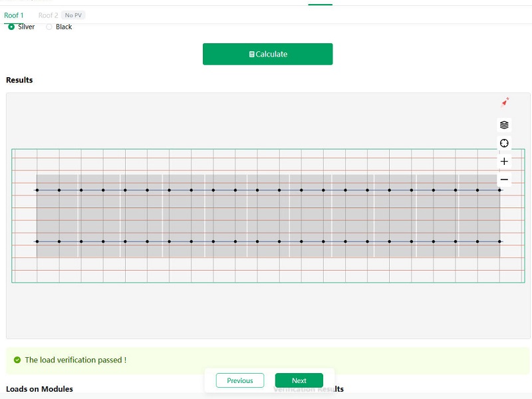532x399 pixels.
Task: Switch to the Roof 1 tab
Action: point(13,15)
